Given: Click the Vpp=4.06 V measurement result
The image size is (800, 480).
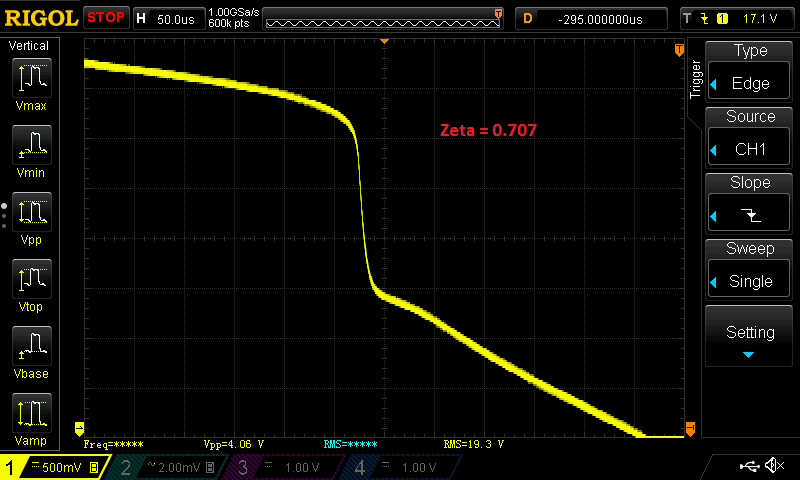Looking at the screenshot, I should (234, 444).
